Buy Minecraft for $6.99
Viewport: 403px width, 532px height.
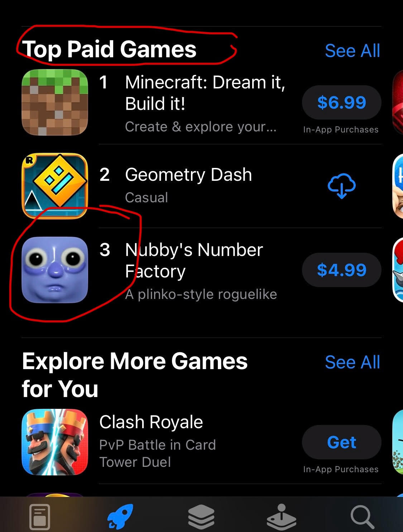(x=342, y=103)
